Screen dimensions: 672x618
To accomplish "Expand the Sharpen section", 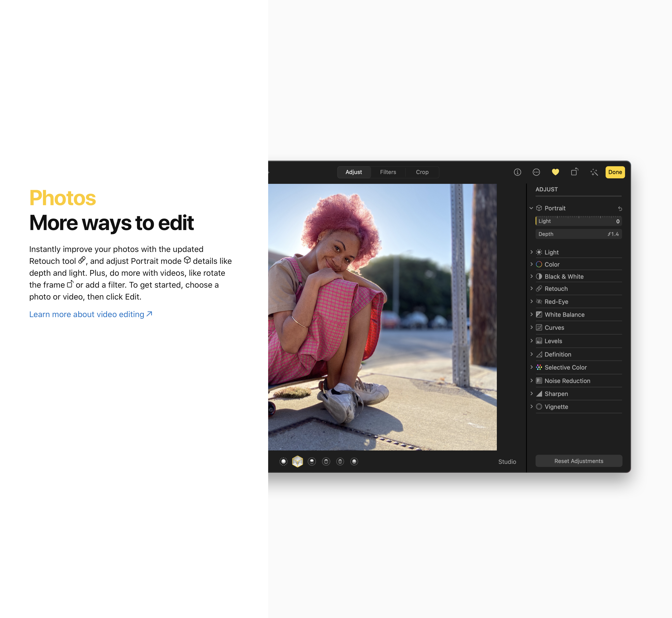I will (531, 394).
